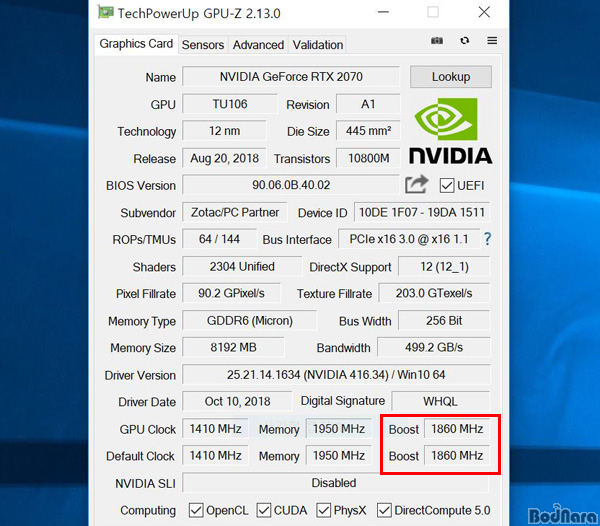Click the Default Clock 1410 MHz value
The width and height of the screenshot is (600, 526).
point(215,455)
